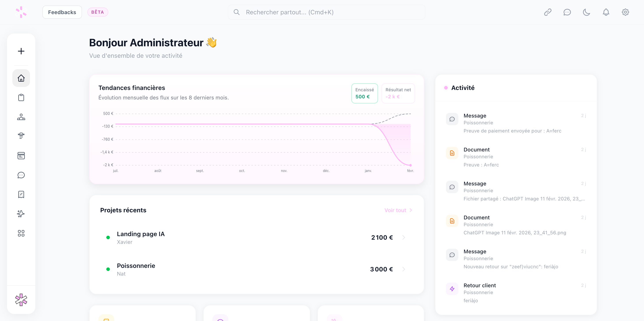Viewport: 644px width, 321px height.
Task: Open the projects clipboard icon in the sidebar
Action: [21, 97]
